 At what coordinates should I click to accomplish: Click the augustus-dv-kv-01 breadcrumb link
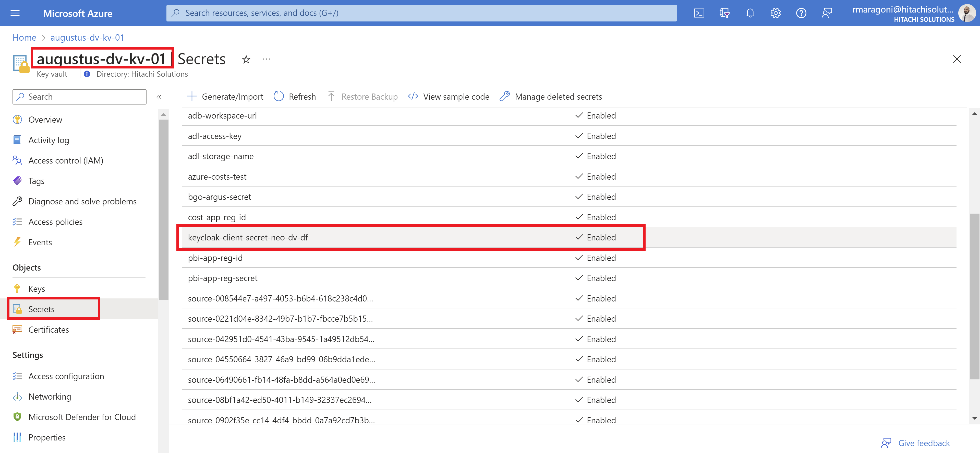pyautogui.click(x=87, y=38)
